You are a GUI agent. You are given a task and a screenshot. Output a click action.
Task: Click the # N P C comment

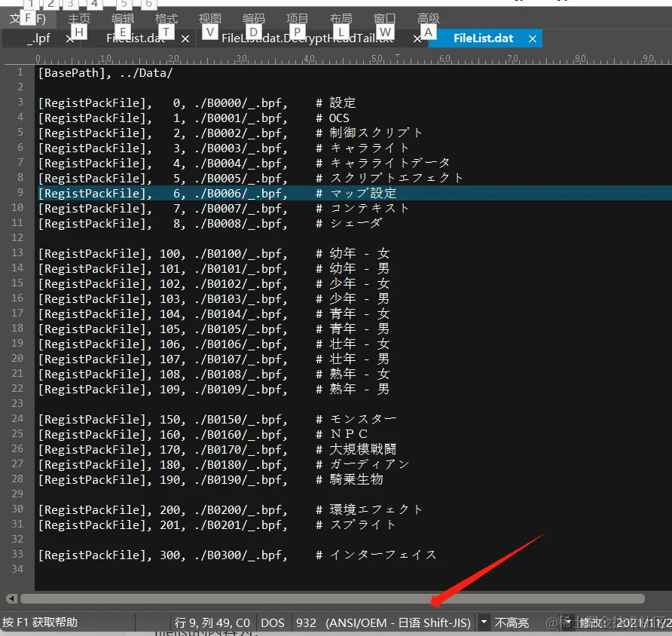click(341, 434)
